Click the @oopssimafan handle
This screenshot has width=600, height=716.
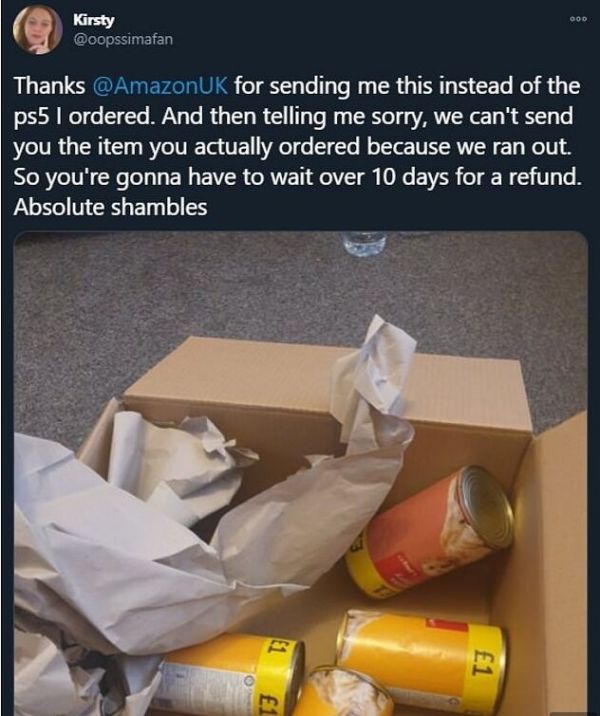point(123,39)
